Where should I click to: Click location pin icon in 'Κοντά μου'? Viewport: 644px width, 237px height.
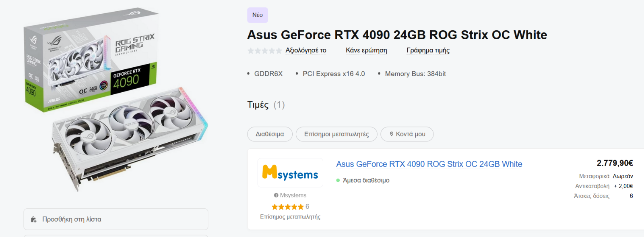[392, 134]
